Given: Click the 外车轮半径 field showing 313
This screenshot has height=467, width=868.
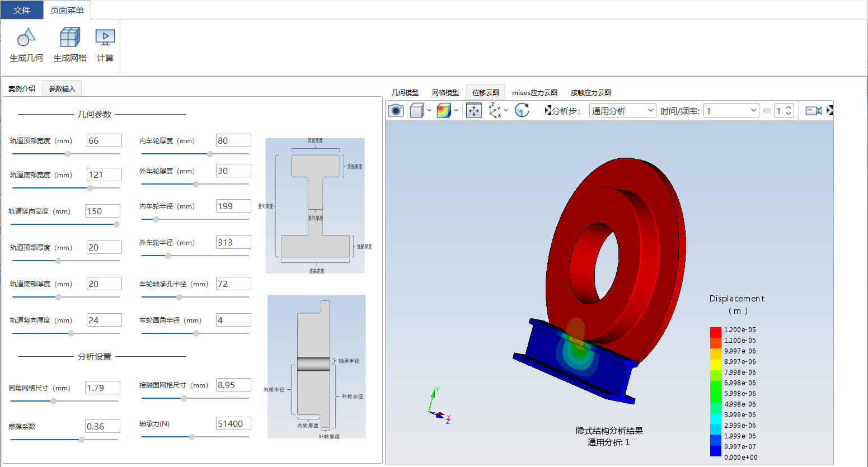Looking at the screenshot, I should (233, 243).
